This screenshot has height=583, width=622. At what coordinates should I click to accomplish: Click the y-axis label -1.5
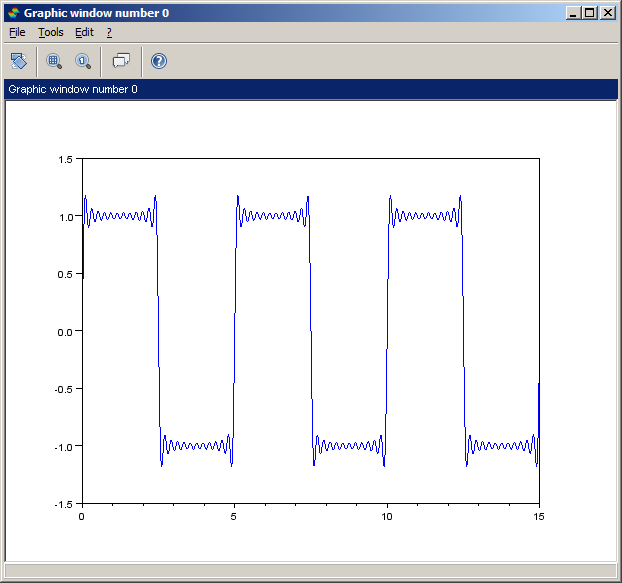63,504
